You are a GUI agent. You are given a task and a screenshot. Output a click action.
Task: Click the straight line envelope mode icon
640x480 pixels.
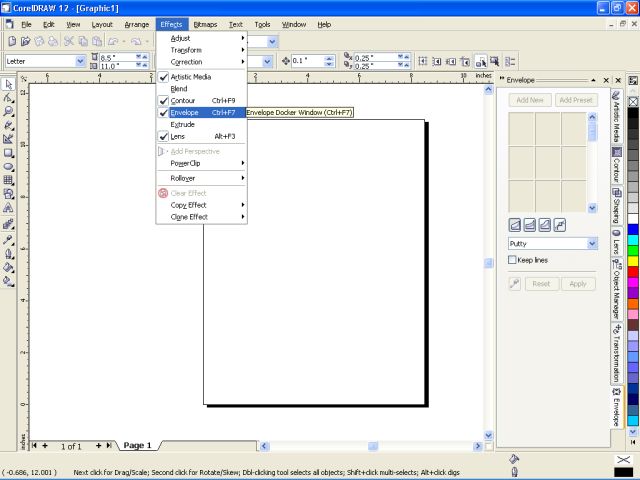tap(515, 225)
